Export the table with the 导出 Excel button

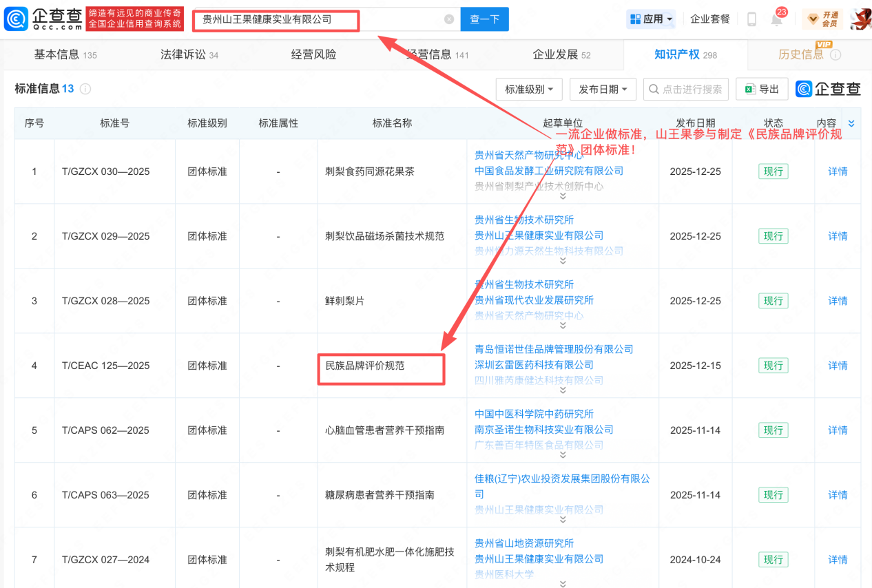[762, 89]
